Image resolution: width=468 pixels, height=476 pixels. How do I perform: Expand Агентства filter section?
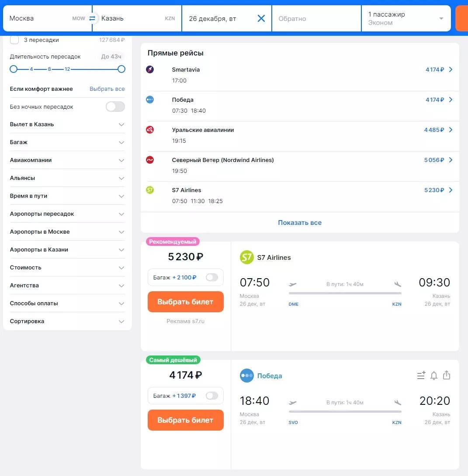67,285
